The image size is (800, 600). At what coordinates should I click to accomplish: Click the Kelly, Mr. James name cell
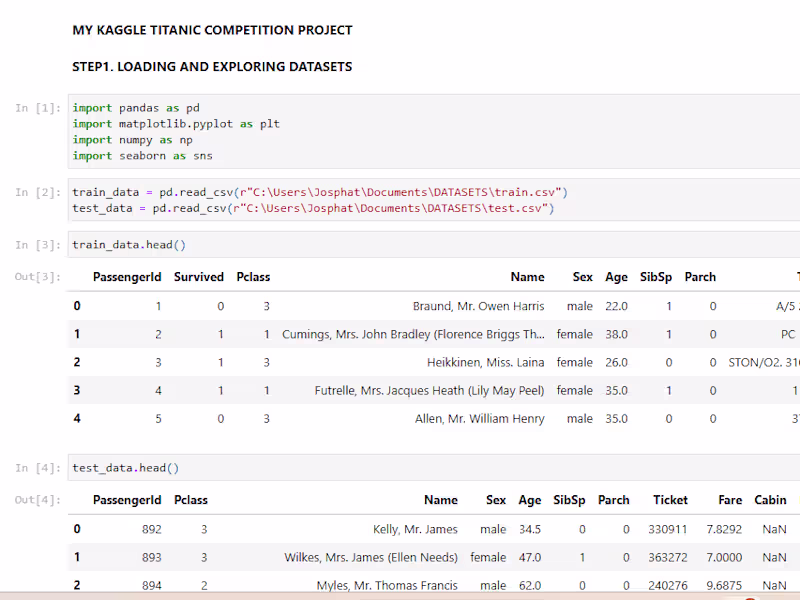point(415,529)
